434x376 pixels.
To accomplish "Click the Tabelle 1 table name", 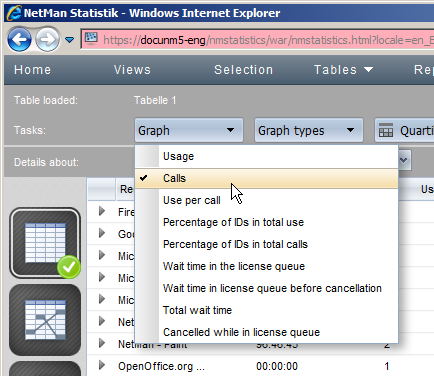I will (x=155, y=100).
